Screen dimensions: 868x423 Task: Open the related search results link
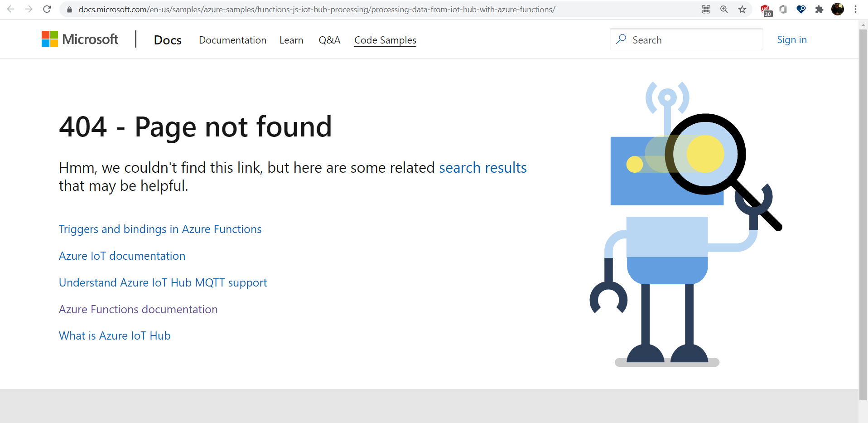[483, 168]
